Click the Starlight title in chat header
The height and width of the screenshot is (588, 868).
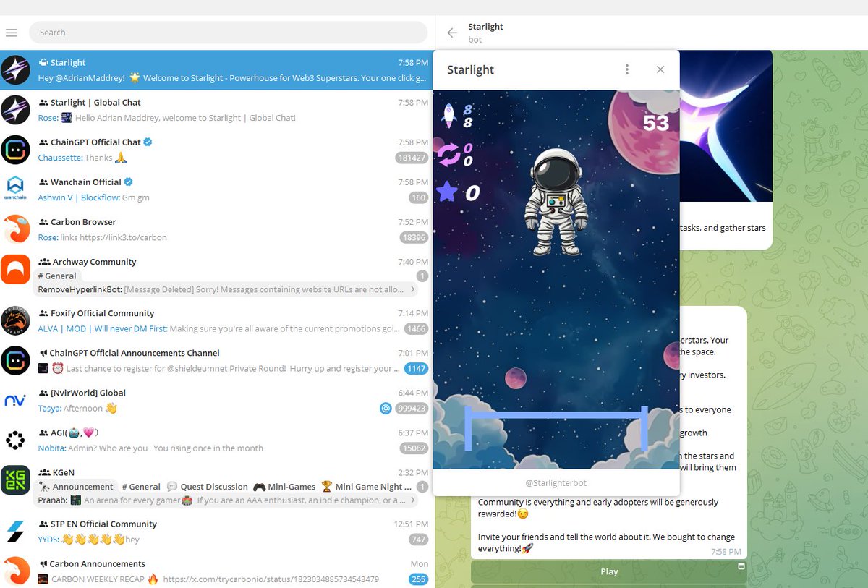click(485, 27)
